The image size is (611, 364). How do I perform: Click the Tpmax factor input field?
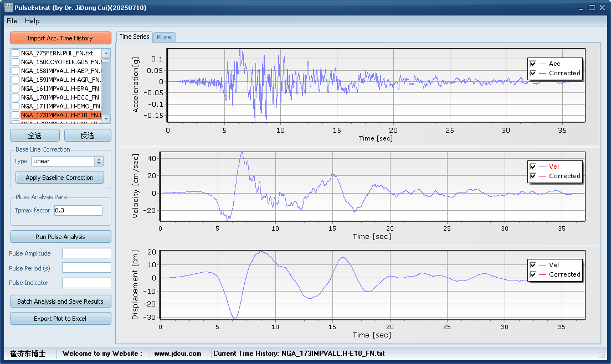(78, 210)
